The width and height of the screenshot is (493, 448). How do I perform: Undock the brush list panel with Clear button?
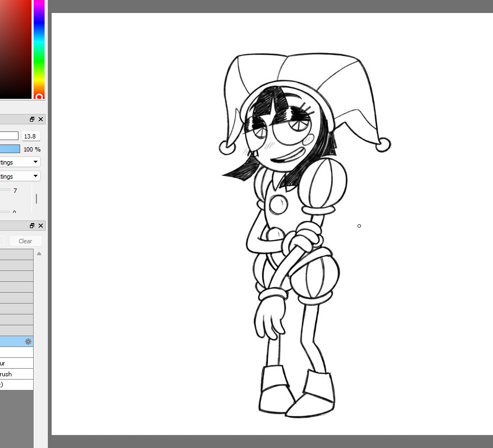click(32, 225)
